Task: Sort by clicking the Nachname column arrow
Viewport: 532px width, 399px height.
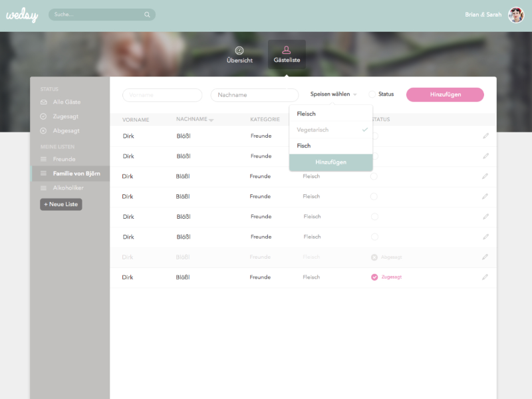Action: 212,120
